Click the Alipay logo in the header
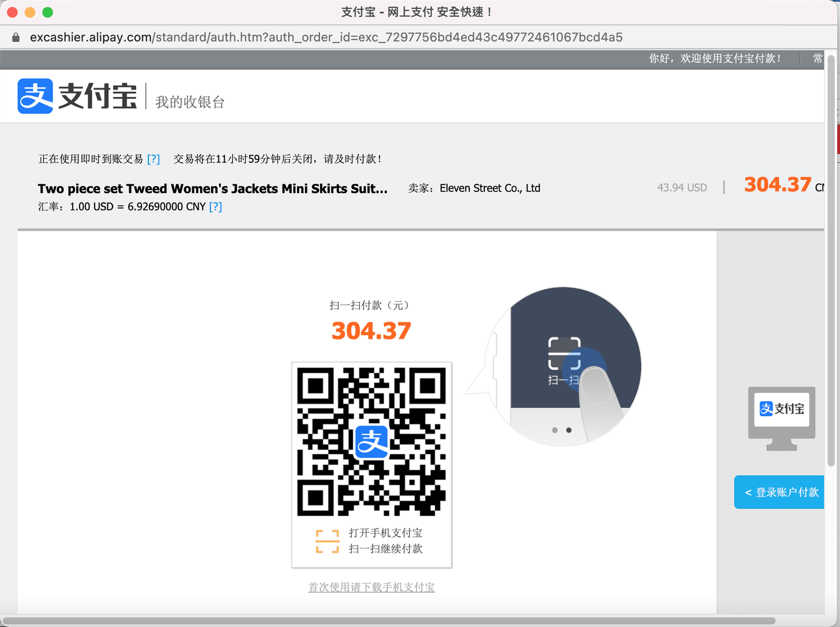The image size is (840, 627). [77, 96]
